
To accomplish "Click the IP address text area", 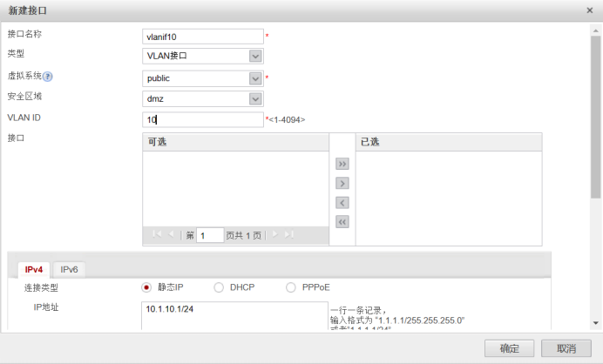I will click(x=234, y=315).
